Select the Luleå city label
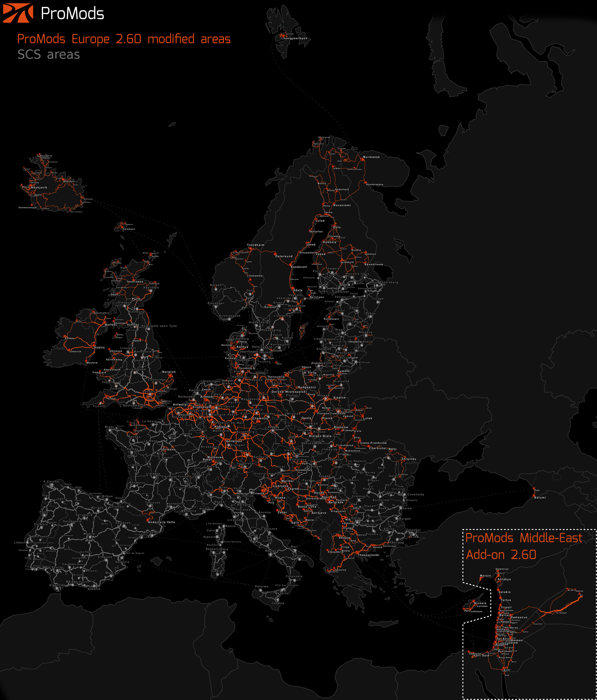The width and height of the screenshot is (597, 700). tap(320, 221)
